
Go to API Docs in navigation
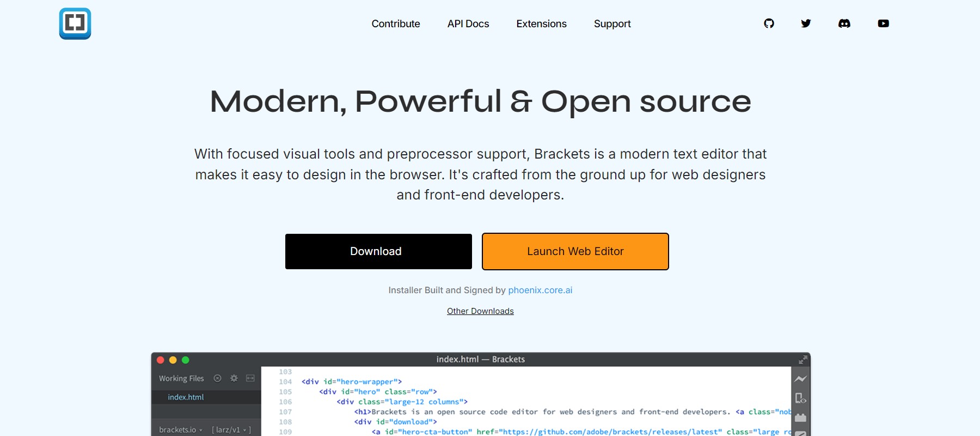[468, 24]
